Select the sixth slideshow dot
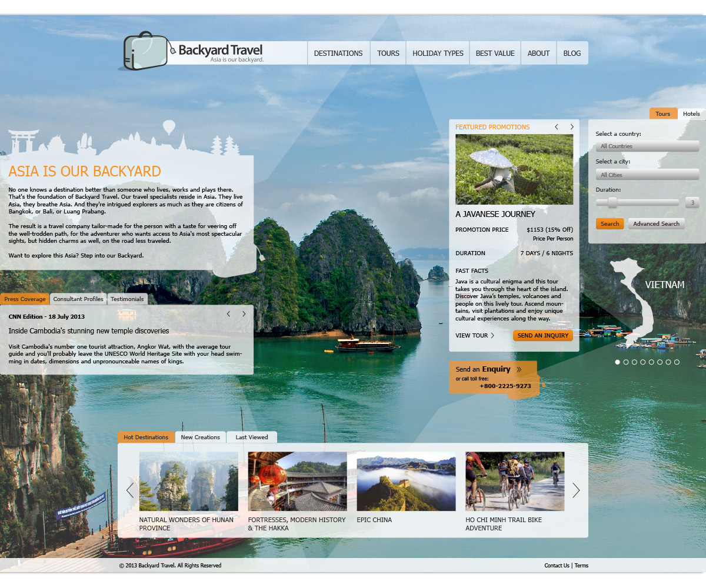The image size is (706, 588). point(660,362)
